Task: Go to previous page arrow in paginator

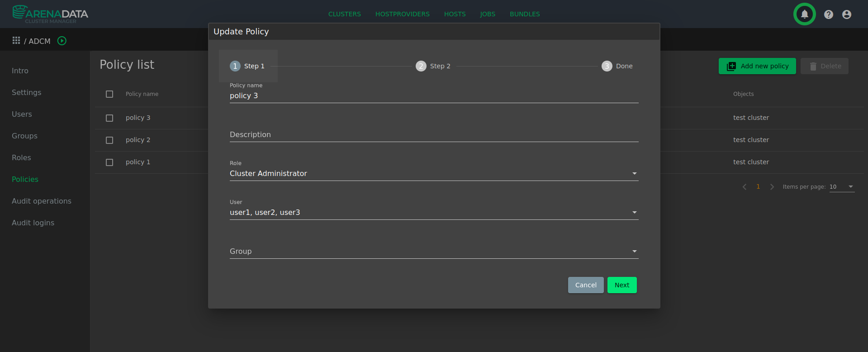Action: point(745,187)
